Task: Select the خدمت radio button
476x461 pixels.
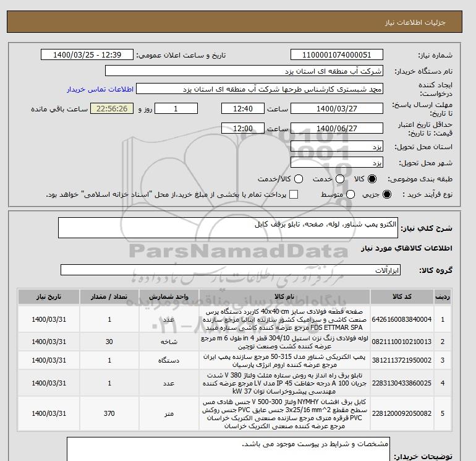Action: pyautogui.click(x=340, y=179)
